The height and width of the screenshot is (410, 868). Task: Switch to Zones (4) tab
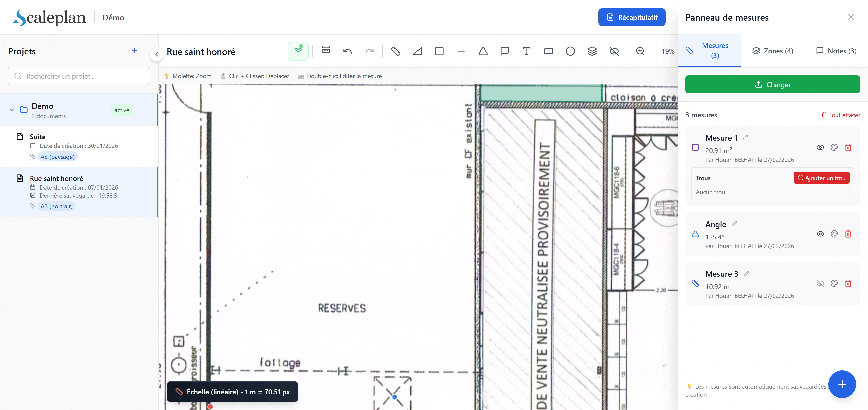pyautogui.click(x=773, y=51)
